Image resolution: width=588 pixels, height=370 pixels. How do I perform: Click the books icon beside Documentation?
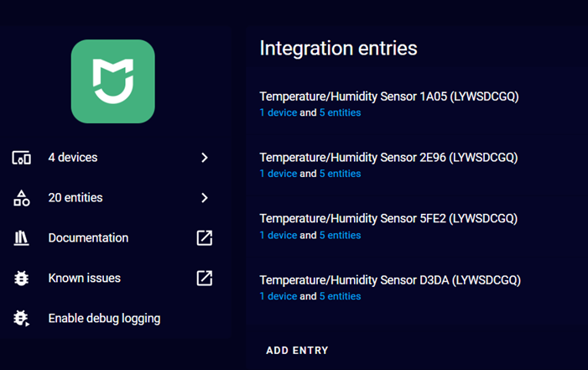(x=21, y=238)
